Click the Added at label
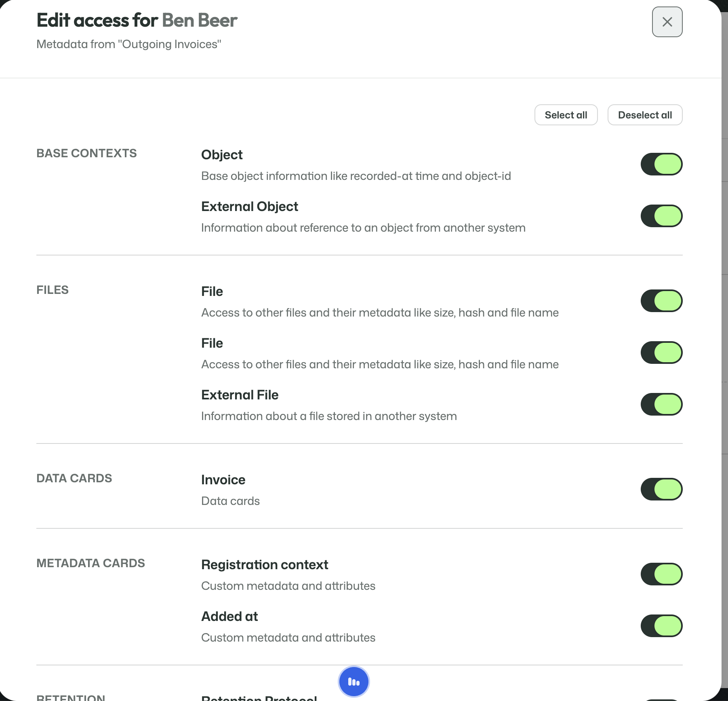This screenshot has width=728, height=701. coord(229,617)
